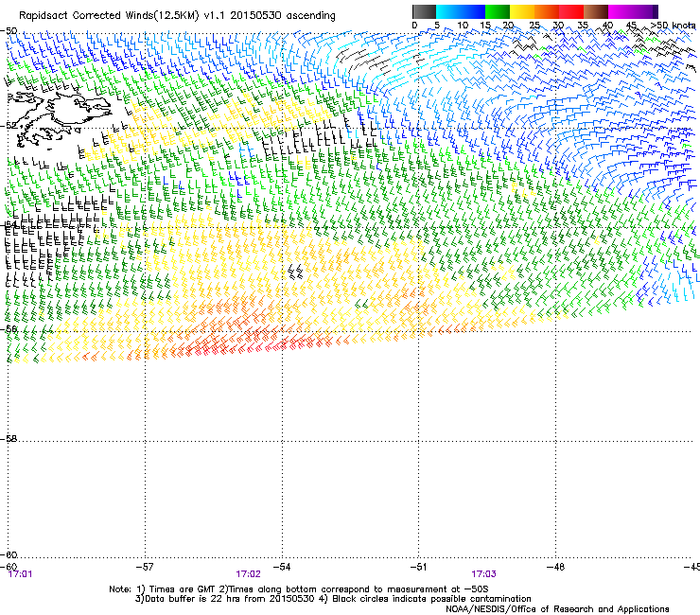
Task: Click the purple time stamp '17:03'
Action: click(483, 574)
